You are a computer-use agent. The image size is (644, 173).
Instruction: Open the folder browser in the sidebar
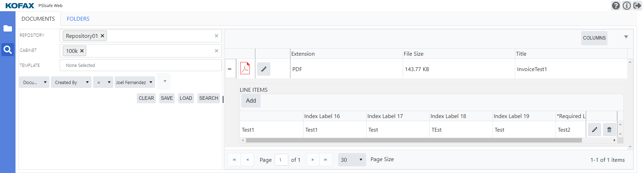click(8, 28)
